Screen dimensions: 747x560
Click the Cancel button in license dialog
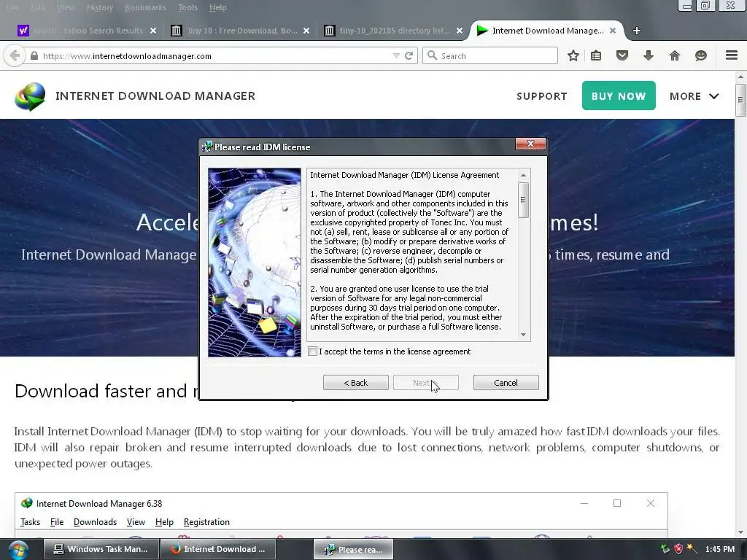[x=506, y=383]
